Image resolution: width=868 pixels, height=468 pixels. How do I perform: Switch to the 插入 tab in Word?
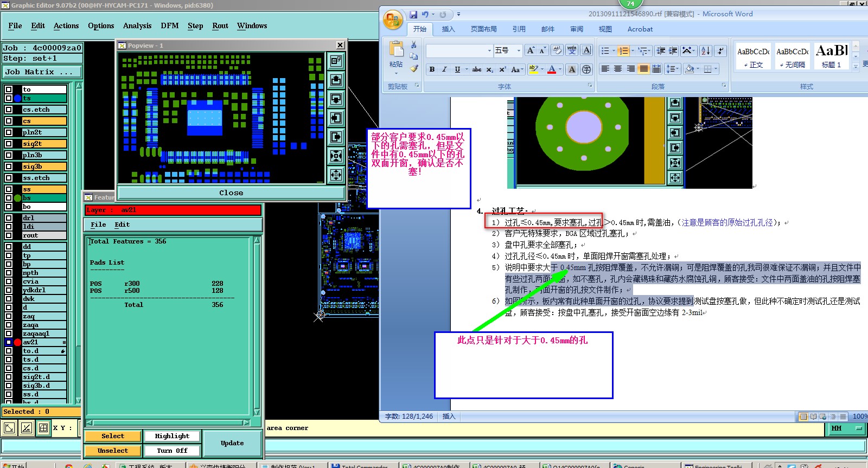[449, 29]
